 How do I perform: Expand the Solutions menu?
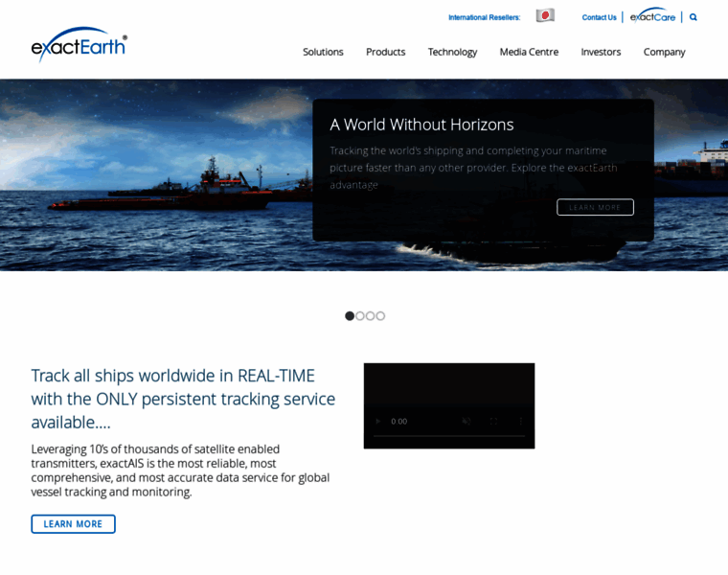(323, 52)
